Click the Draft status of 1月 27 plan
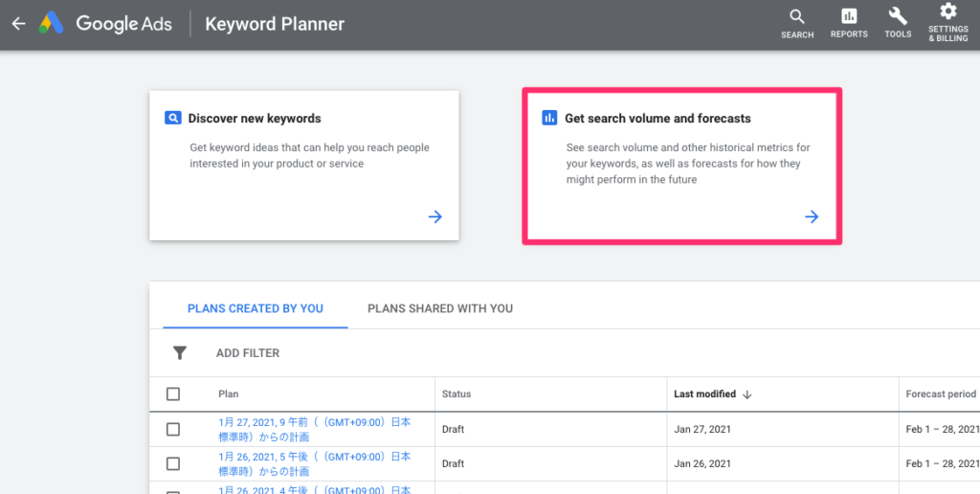The width and height of the screenshot is (980, 494). pos(453,429)
